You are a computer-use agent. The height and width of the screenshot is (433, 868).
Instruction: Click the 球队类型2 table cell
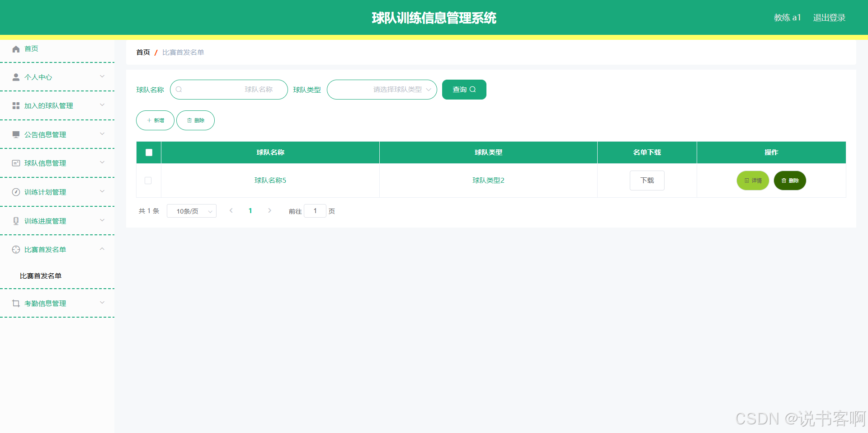click(488, 181)
